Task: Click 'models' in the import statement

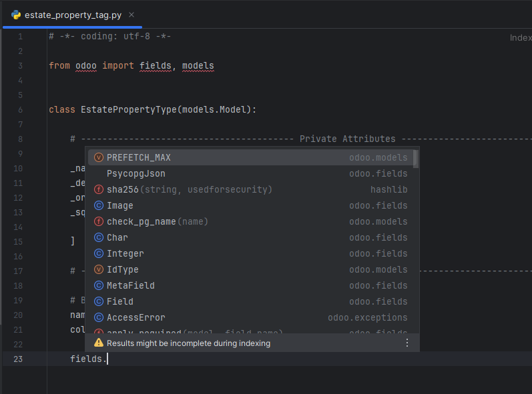Action: (198, 66)
